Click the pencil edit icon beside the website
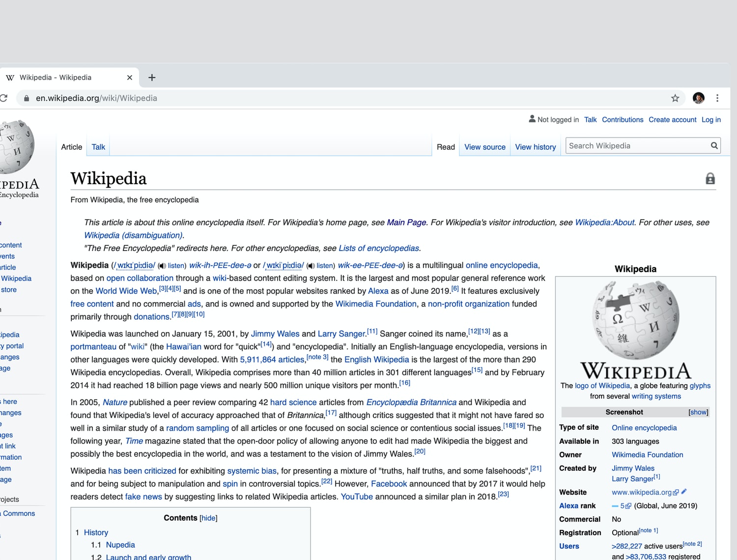 pos(684,491)
